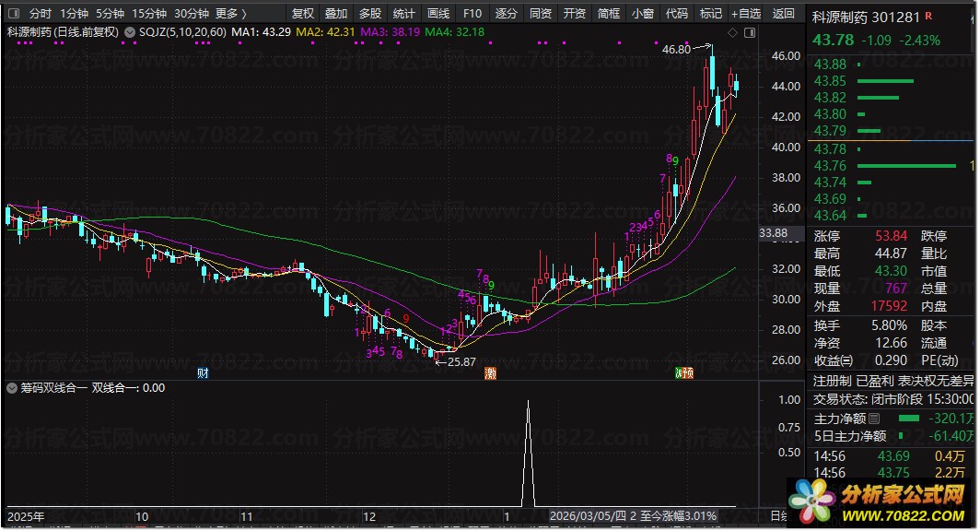The width and height of the screenshot is (980, 531).
Task: Activate the 画线 drawing tool
Action: tap(438, 13)
